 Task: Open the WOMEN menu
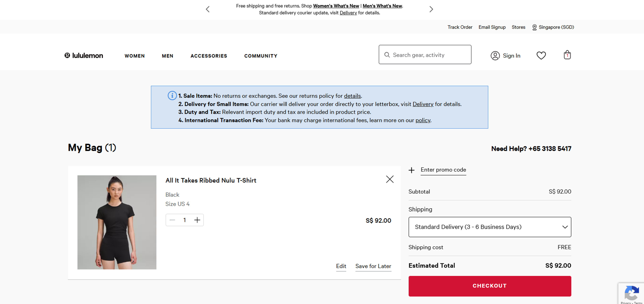point(135,56)
